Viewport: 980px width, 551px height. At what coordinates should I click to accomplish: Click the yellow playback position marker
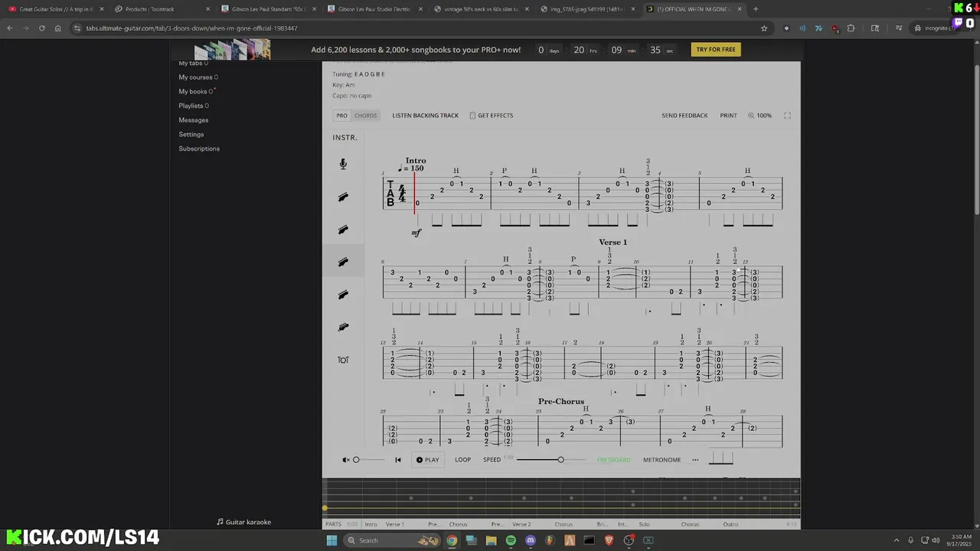click(x=325, y=507)
